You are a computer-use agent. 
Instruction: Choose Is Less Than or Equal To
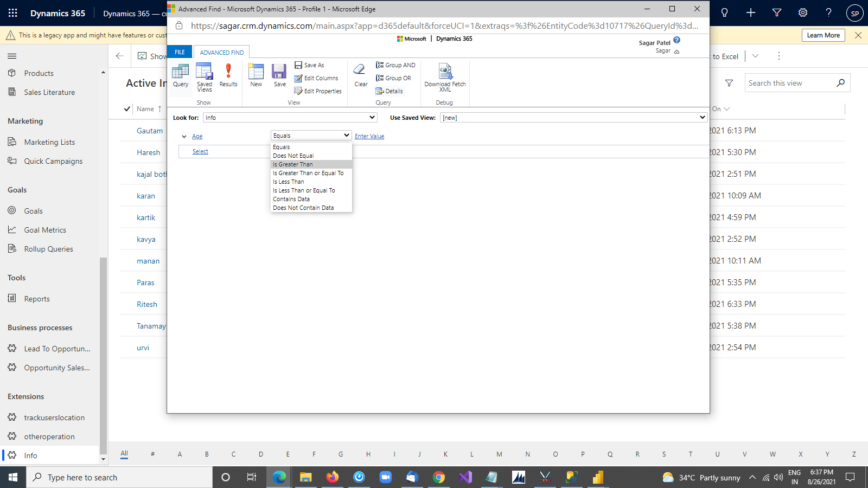[311, 190]
